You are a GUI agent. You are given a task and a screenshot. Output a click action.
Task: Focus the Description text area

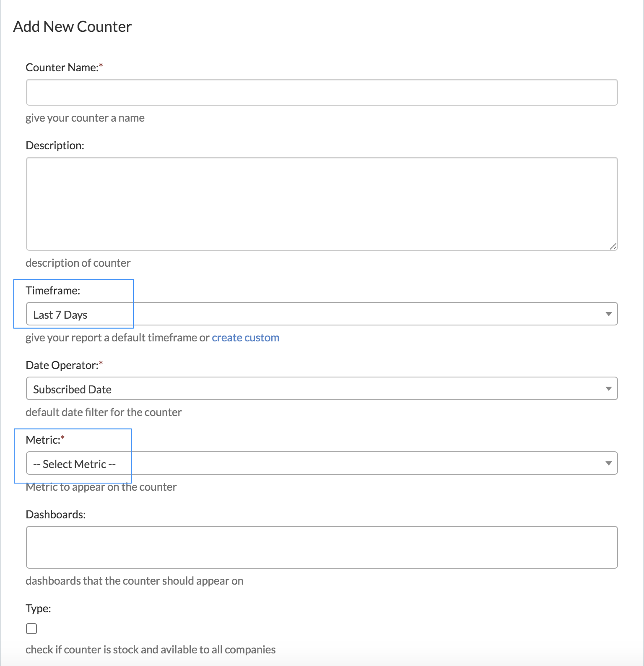(x=322, y=204)
